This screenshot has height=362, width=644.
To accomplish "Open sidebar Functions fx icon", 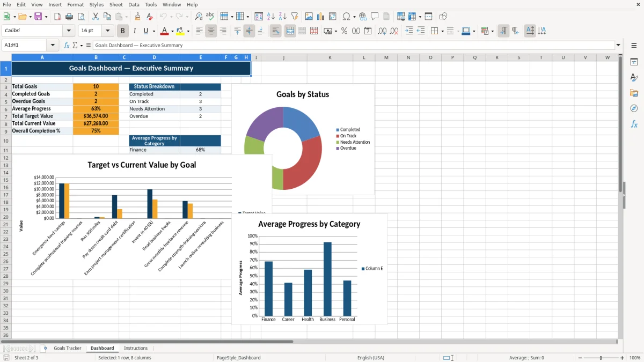I will tap(634, 124).
